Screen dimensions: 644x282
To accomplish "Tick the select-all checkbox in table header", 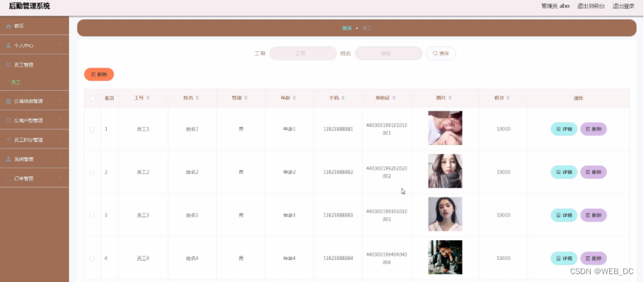I will tap(92, 98).
